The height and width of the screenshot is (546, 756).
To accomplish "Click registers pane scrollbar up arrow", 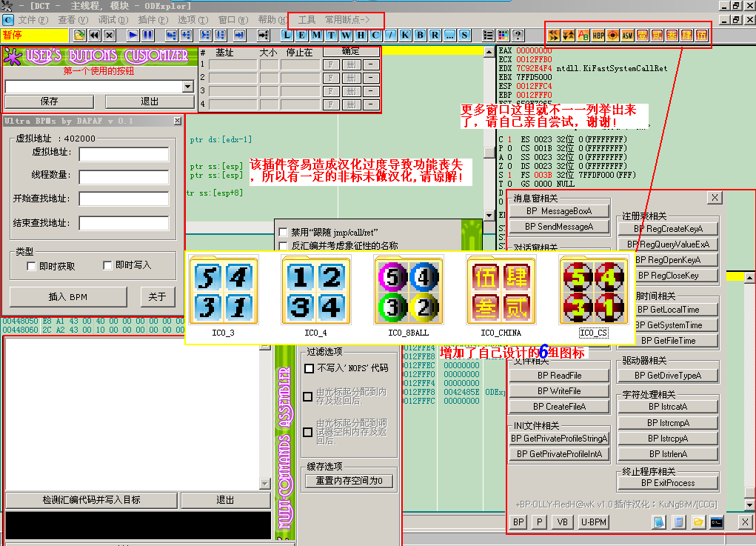I will (x=489, y=52).
